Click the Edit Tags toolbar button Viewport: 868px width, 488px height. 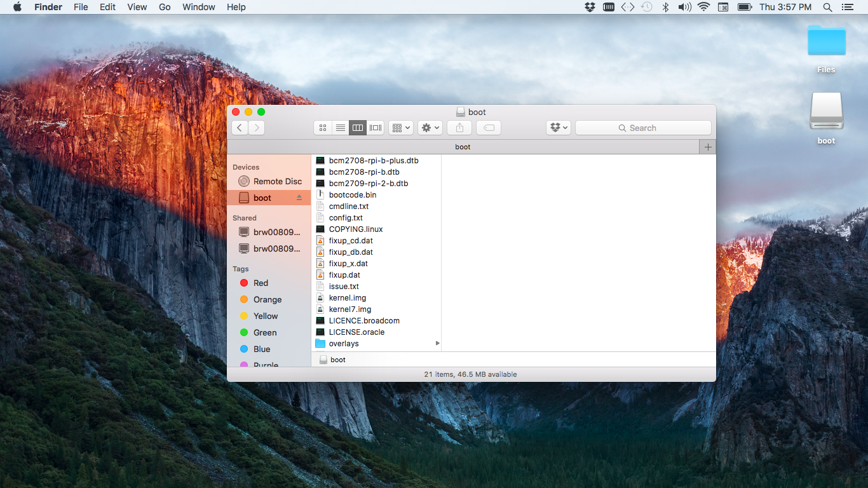tap(489, 128)
